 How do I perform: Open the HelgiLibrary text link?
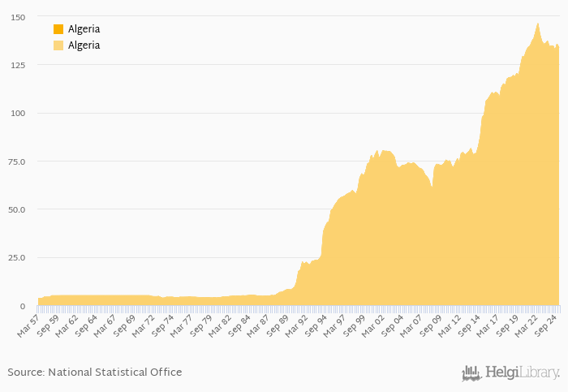point(522,373)
